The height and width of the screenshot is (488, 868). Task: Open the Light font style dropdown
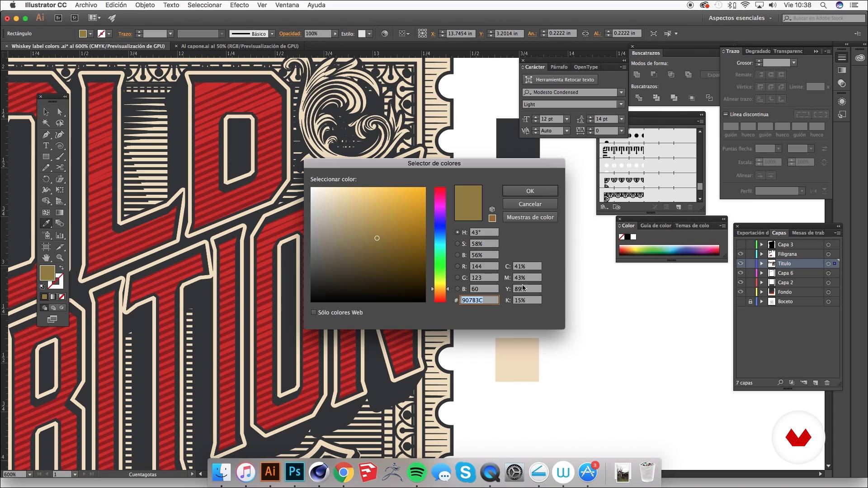click(621, 104)
